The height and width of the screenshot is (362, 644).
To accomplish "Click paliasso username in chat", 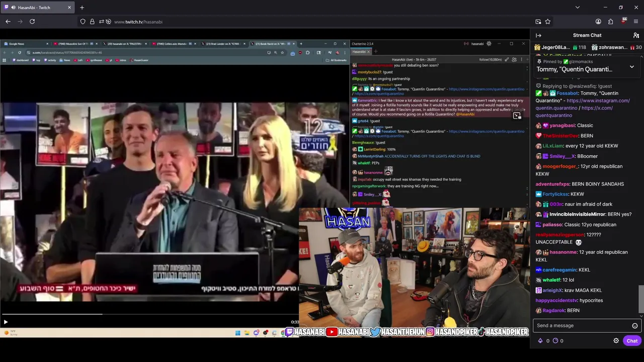I will (x=552, y=225).
